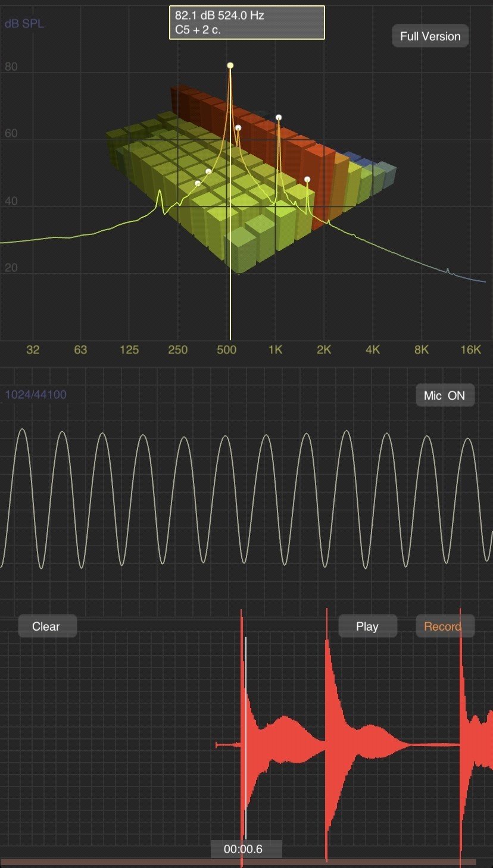
Task: Click the 2K frequency axis label
Action: point(324,350)
